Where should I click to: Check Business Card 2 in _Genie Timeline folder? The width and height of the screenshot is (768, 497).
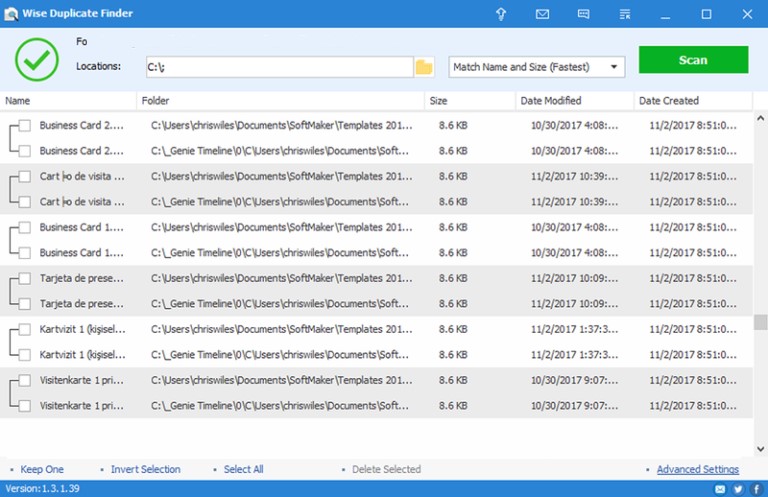click(24, 151)
